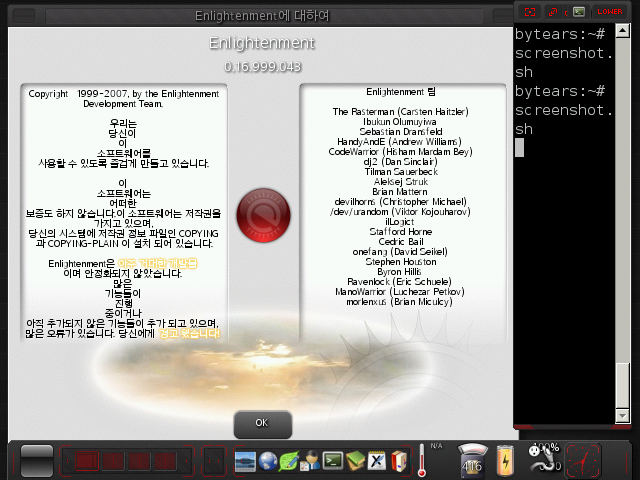Open the contacts person icon

click(310, 462)
